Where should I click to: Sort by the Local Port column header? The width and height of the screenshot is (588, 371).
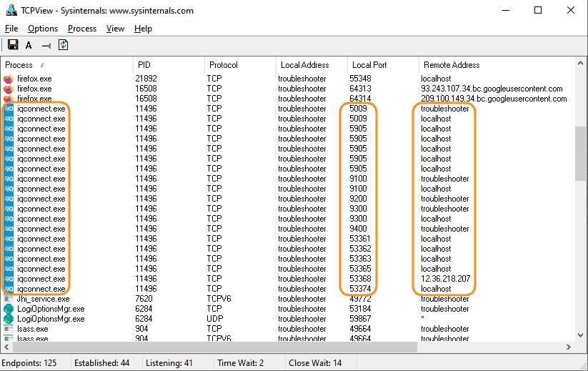tap(383, 65)
